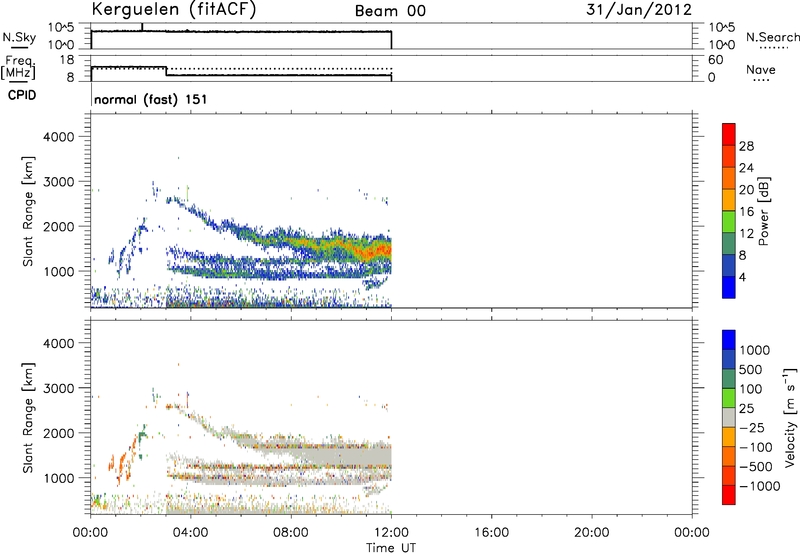The height and width of the screenshot is (554, 800).
Task: Click the 04:00 time tick label
Action: (x=190, y=533)
